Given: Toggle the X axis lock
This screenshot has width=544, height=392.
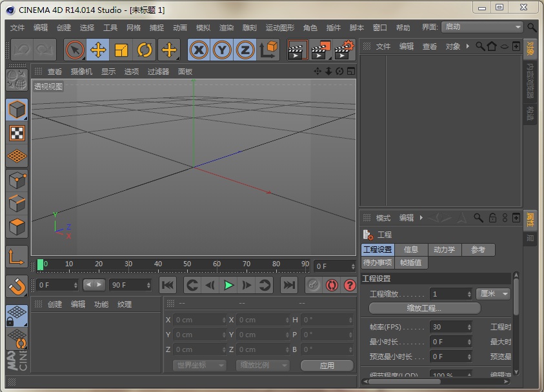Looking at the screenshot, I should click(199, 50).
